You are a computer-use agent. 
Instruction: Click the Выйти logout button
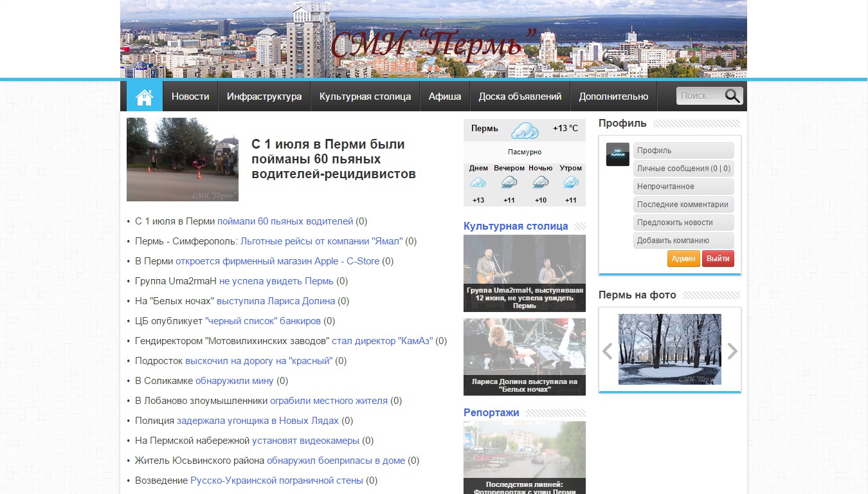point(718,259)
